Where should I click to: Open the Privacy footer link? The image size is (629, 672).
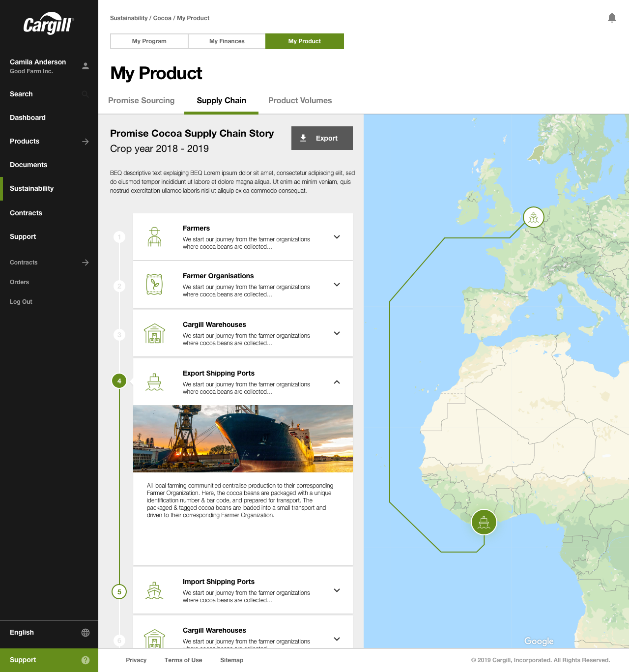136,660
